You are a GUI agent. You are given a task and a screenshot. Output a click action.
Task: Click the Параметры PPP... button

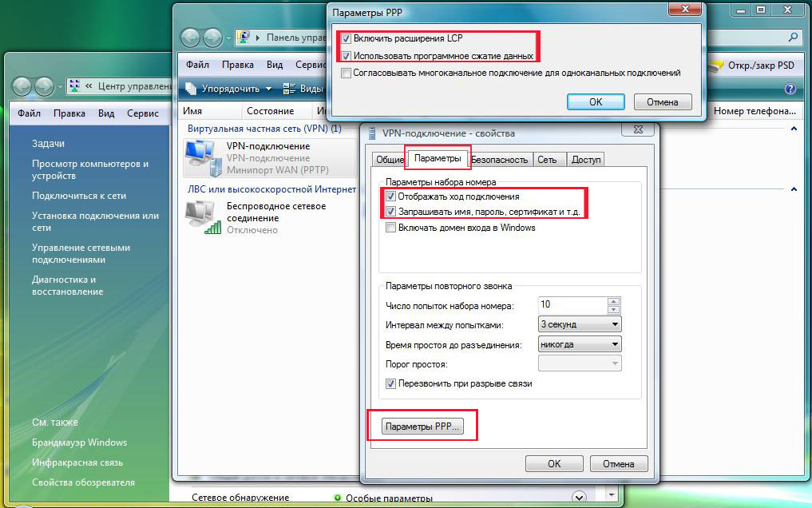(422, 427)
